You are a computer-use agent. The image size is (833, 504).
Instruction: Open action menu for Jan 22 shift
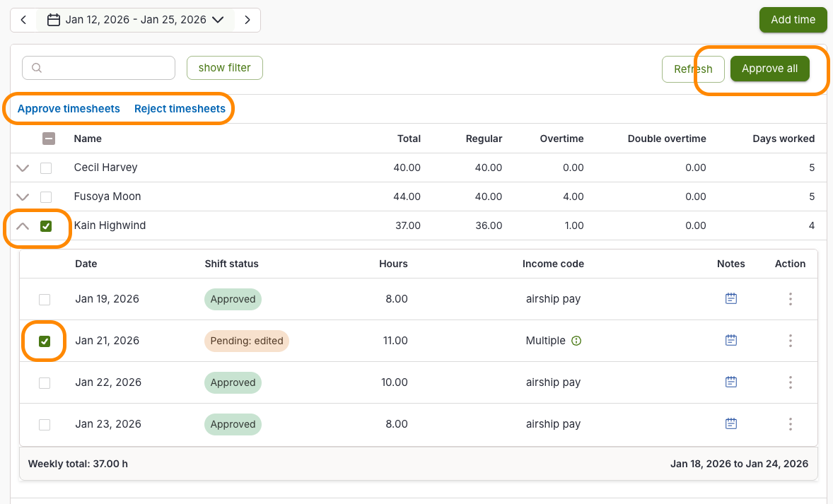click(x=791, y=382)
